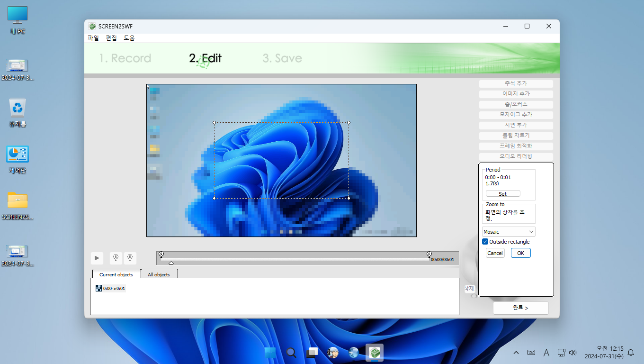Select the 2. Edit step

point(205,58)
